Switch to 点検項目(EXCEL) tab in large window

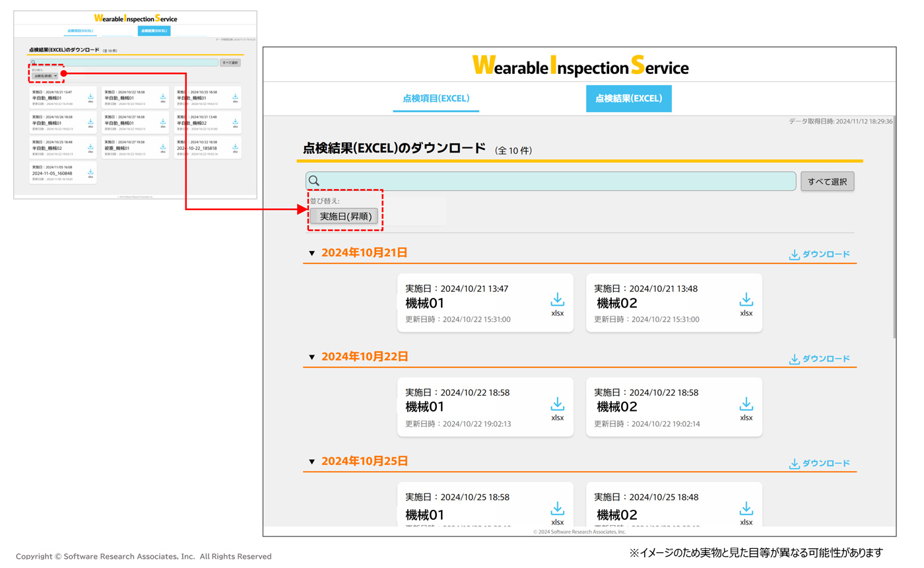point(436,98)
